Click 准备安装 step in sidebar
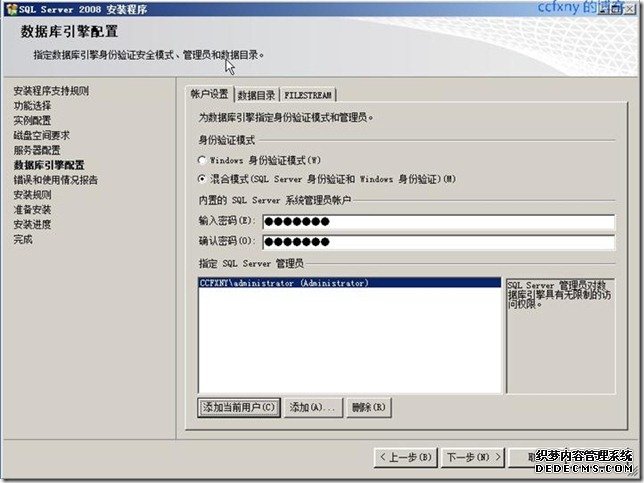Image resolution: width=644 pixels, height=483 pixels. click(32, 209)
